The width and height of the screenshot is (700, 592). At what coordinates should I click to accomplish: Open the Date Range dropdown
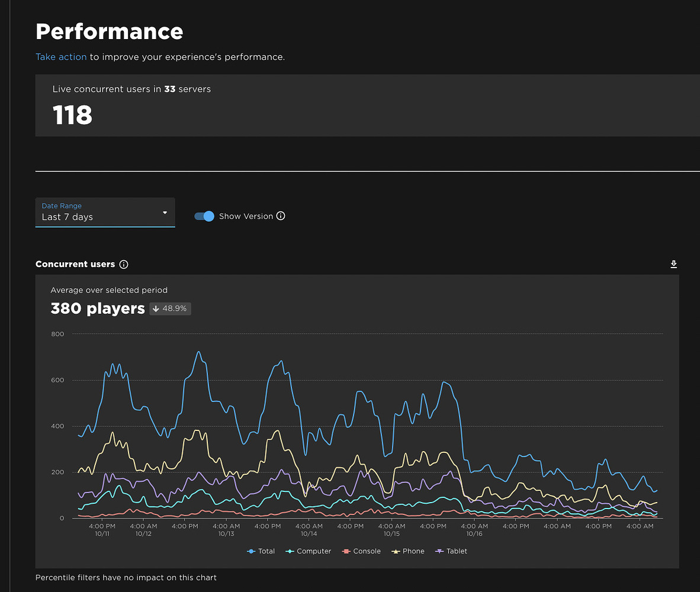point(105,213)
